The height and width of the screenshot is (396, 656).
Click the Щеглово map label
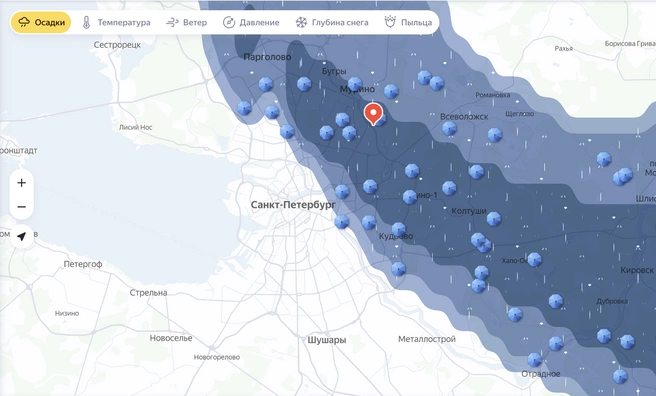pyautogui.click(x=520, y=114)
